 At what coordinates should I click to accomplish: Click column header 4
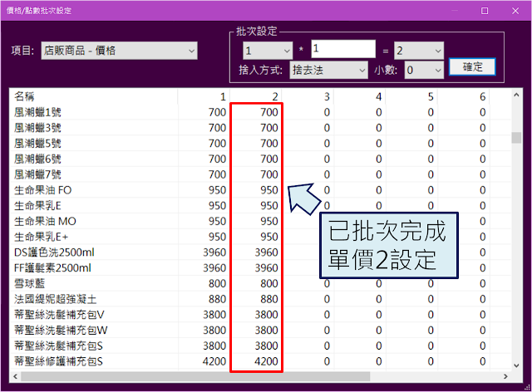(360, 96)
